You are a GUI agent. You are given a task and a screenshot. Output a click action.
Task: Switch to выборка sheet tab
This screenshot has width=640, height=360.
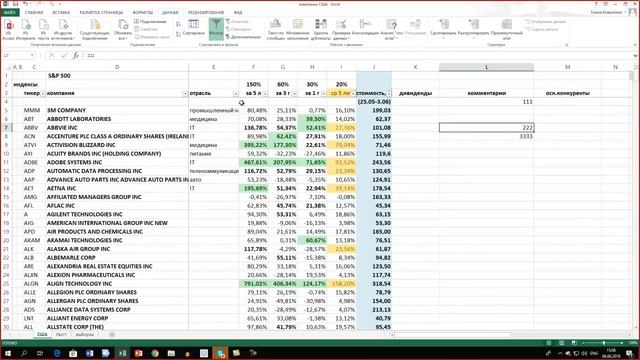pyautogui.click(x=85, y=335)
